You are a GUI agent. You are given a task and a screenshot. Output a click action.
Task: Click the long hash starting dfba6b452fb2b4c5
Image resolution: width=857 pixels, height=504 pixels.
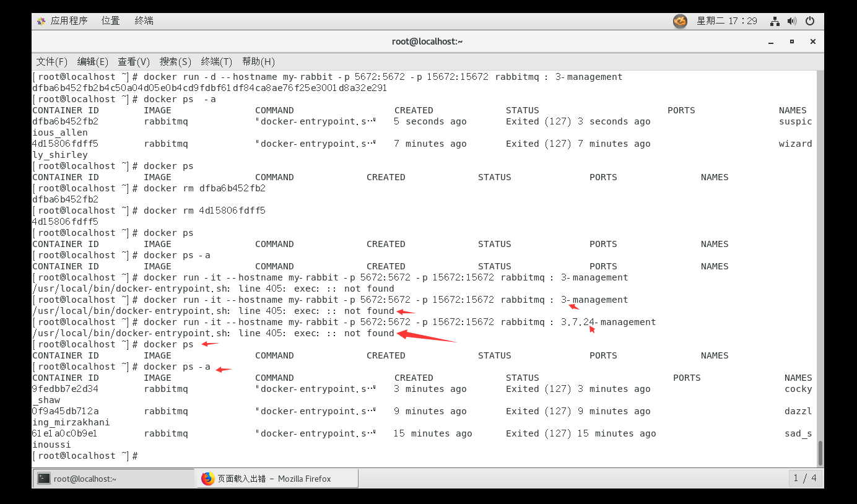tap(210, 88)
